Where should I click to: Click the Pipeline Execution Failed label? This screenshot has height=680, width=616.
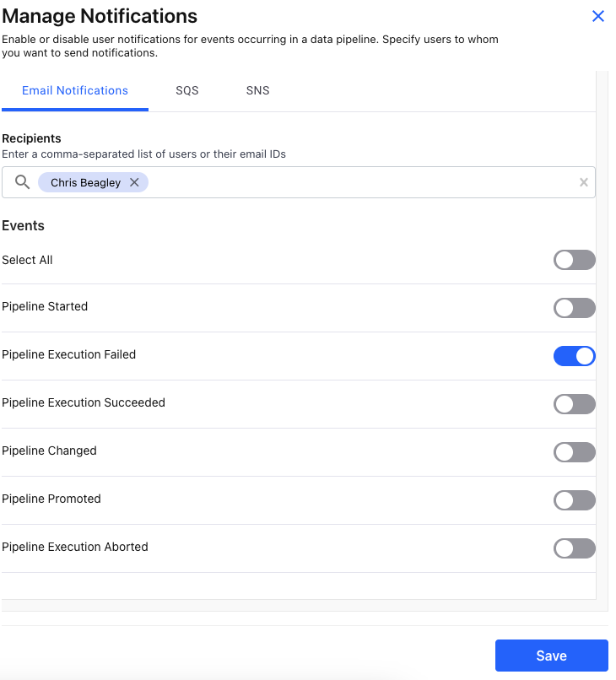(x=68, y=354)
